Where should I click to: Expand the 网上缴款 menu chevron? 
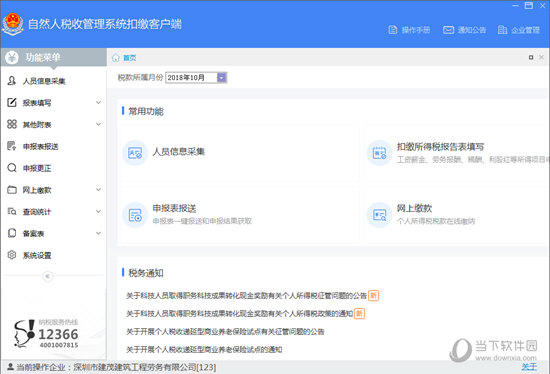coord(99,190)
